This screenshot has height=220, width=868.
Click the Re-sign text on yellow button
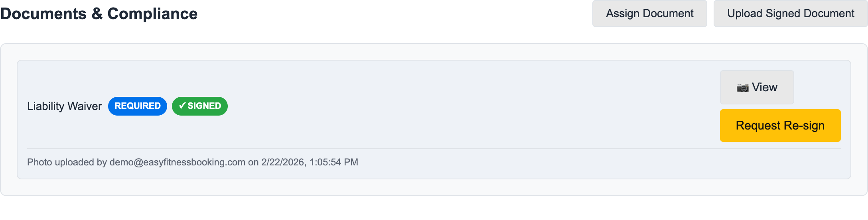click(x=803, y=126)
